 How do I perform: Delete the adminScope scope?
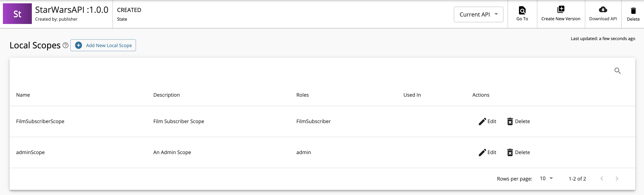[x=518, y=152]
